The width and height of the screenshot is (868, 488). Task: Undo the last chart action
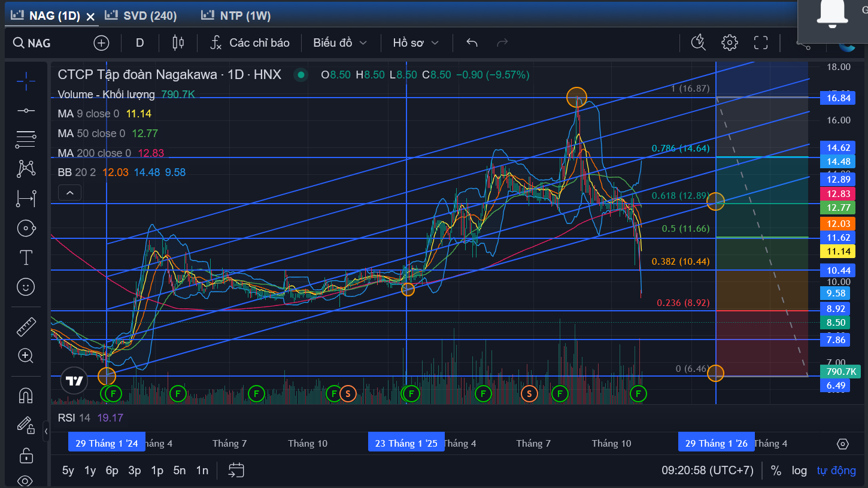[472, 43]
